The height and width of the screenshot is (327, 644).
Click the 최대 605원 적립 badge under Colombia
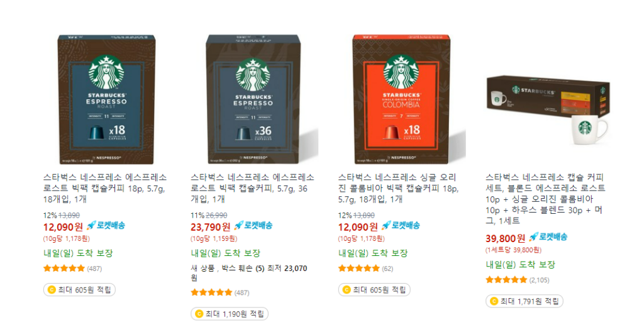point(374,290)
